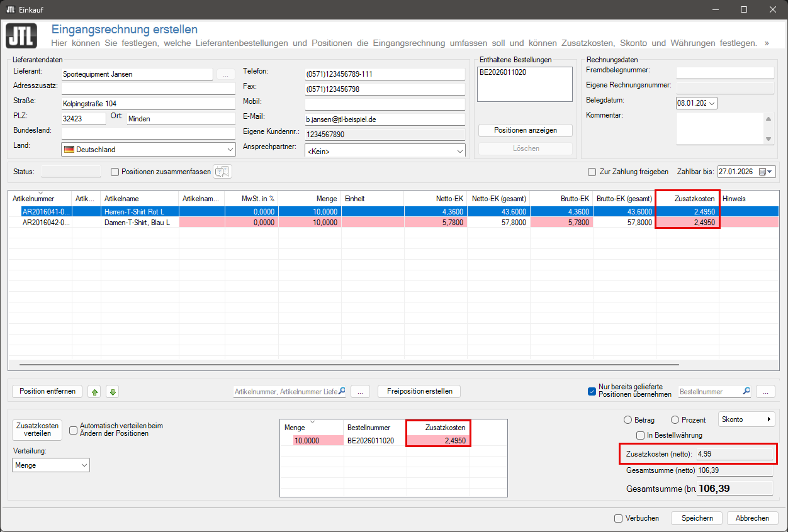
Task: Click the Speichern button
Action: click(697, 518)
